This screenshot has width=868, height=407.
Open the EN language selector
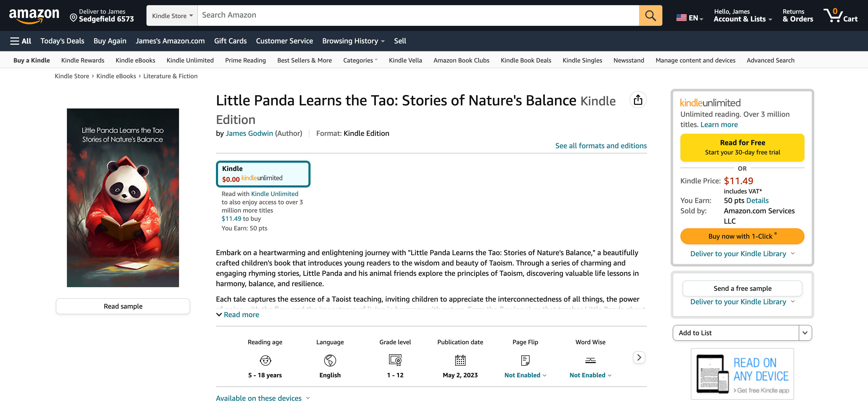(690, 18)
